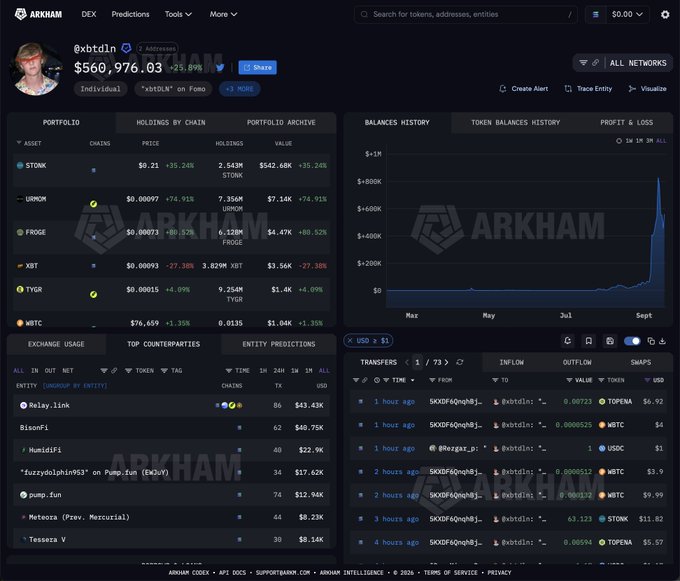
Task: Click the link icon in counterparties filter row
Action: (114, 371)
